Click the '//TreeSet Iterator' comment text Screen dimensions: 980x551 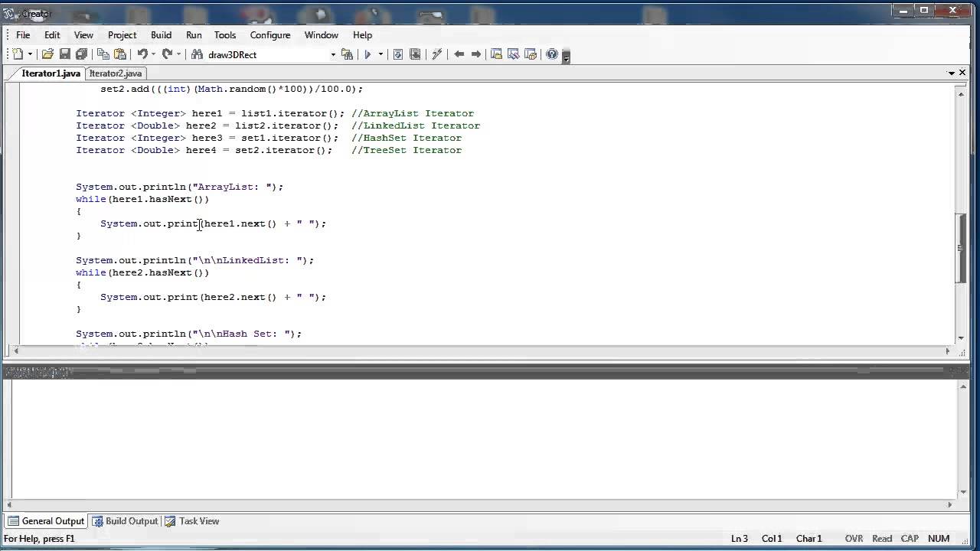click(x=407, y=150)
